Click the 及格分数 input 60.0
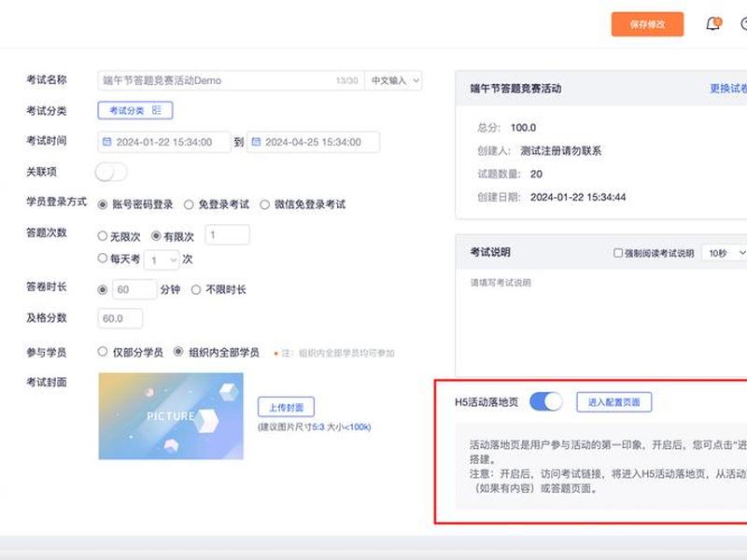 click(120, 318)
